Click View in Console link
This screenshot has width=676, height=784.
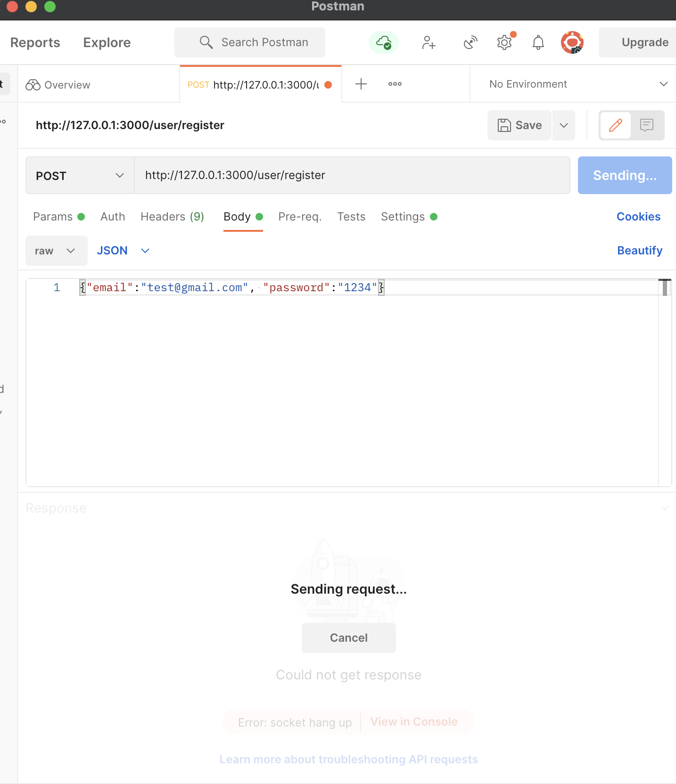click(x=414, y=722)
